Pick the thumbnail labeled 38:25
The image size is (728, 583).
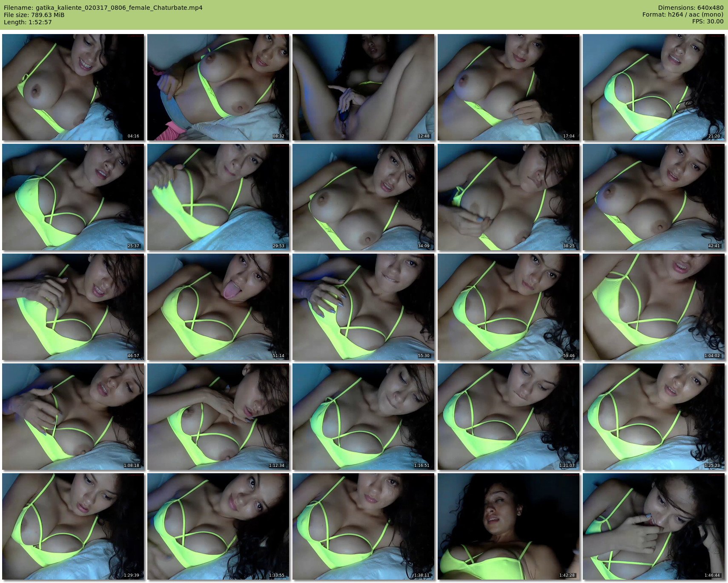509,197
